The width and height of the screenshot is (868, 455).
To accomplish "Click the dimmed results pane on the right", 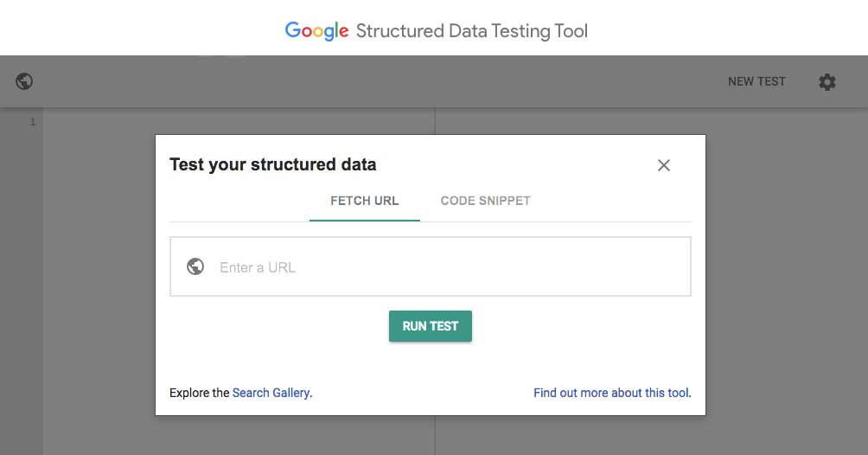I will tap(787, 277).
